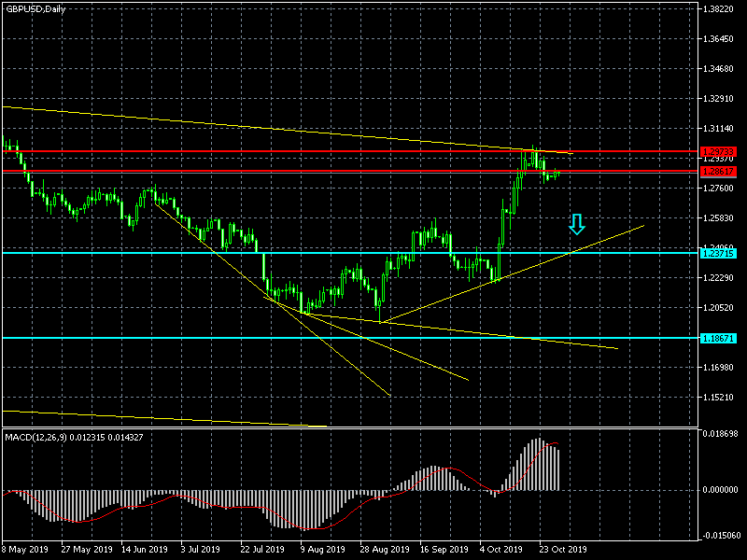This screenshot has height=560, width=747.
Task: Click the 23 Oct 2019 date label
Action: click(x=564, y=549)
